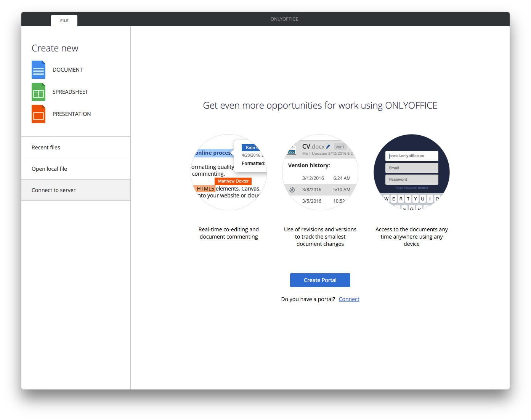Click the Connect link below Create Portal
531x420 pixels.
tap(349, 299)
